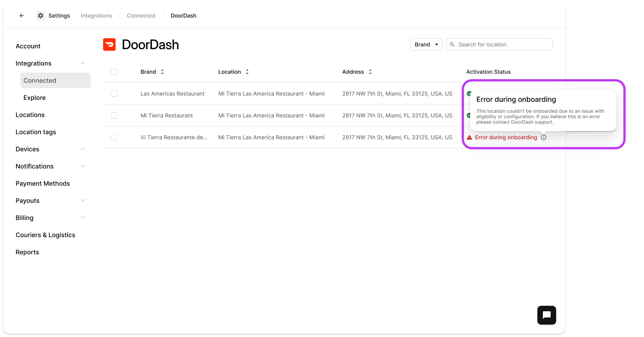Screen dimensions: 644x337
Task: Go to Payment Methods in sidebar
Action: click(43, 183)
